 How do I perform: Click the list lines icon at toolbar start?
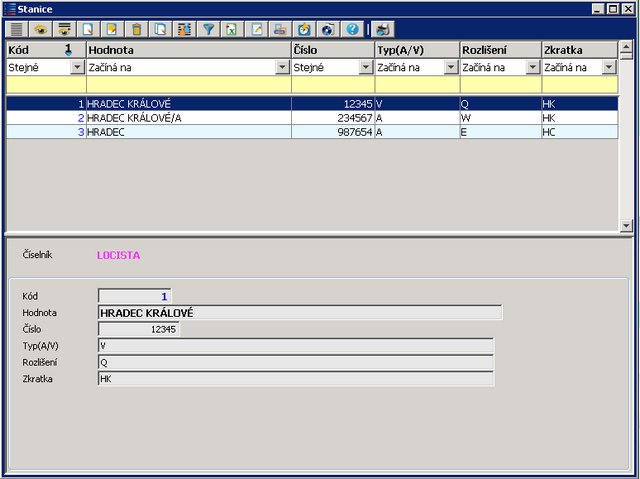(x=17, y=29)
